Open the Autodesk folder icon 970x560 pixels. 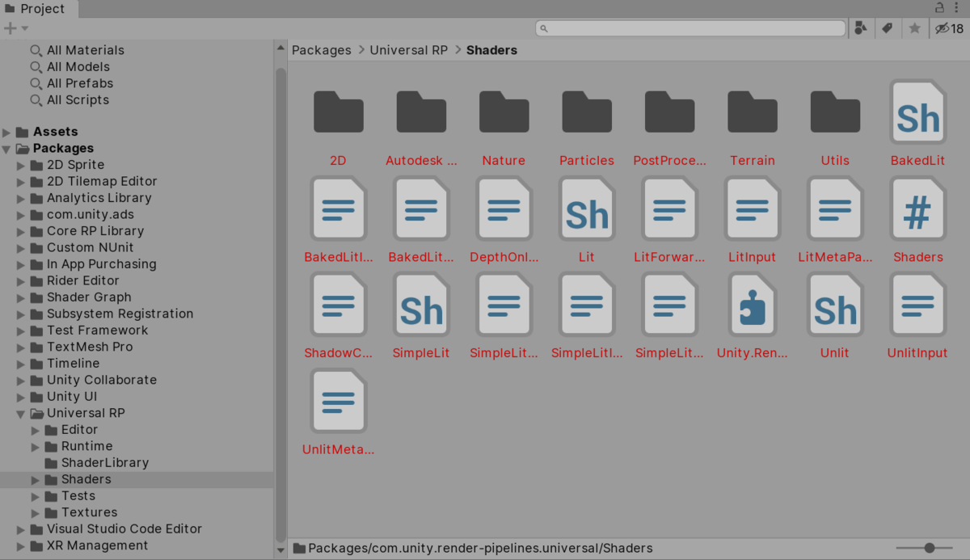pos(421,112)
